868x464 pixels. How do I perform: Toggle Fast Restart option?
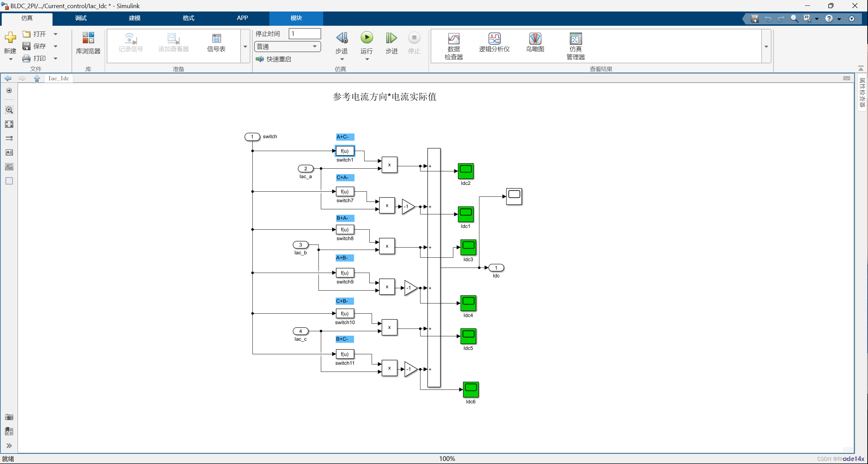coord(274,59)
